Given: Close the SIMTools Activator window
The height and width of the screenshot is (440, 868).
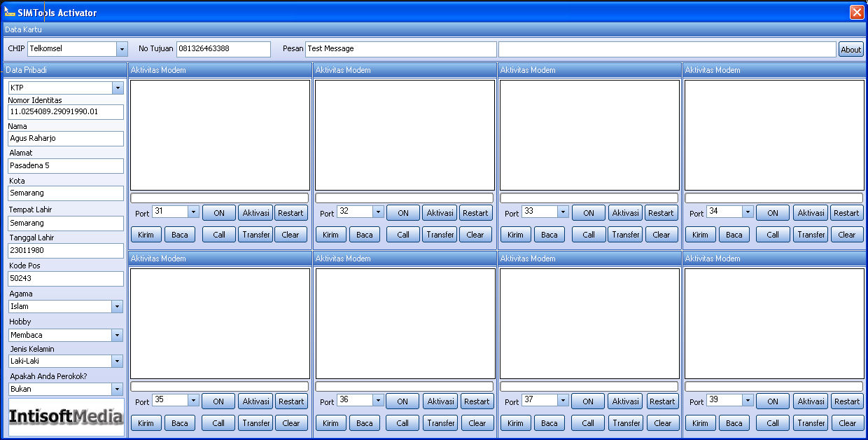Looking at the screenshot, I should (857, 12).
